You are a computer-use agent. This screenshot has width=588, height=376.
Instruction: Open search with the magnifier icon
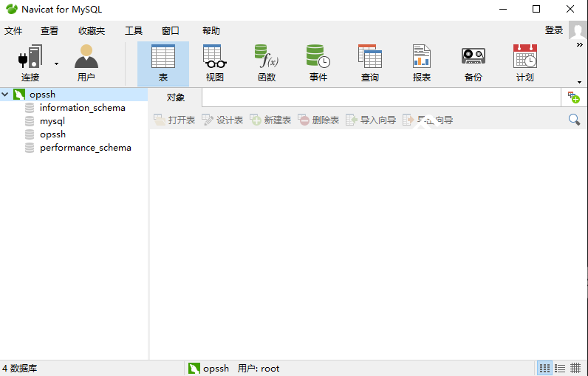(x=574, y=120)
